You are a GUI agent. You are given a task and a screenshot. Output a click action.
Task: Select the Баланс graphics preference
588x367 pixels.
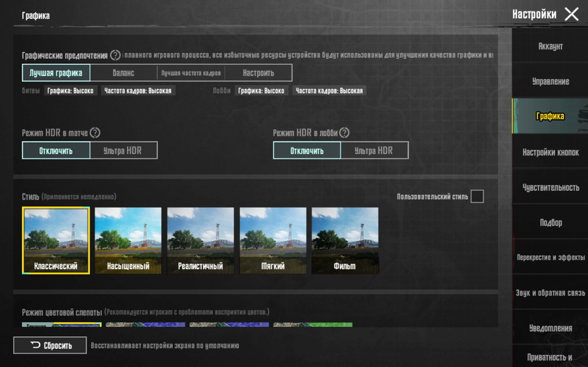coord(124,72)
